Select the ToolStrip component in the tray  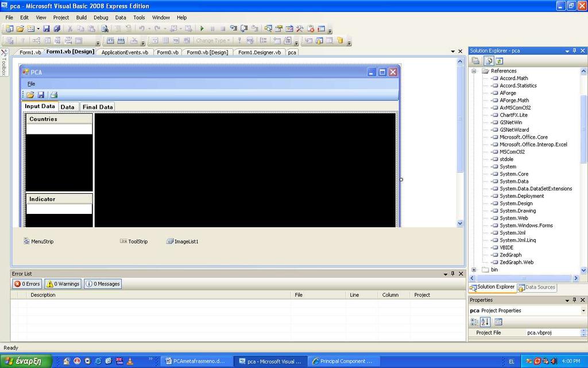tap(134, 241)
